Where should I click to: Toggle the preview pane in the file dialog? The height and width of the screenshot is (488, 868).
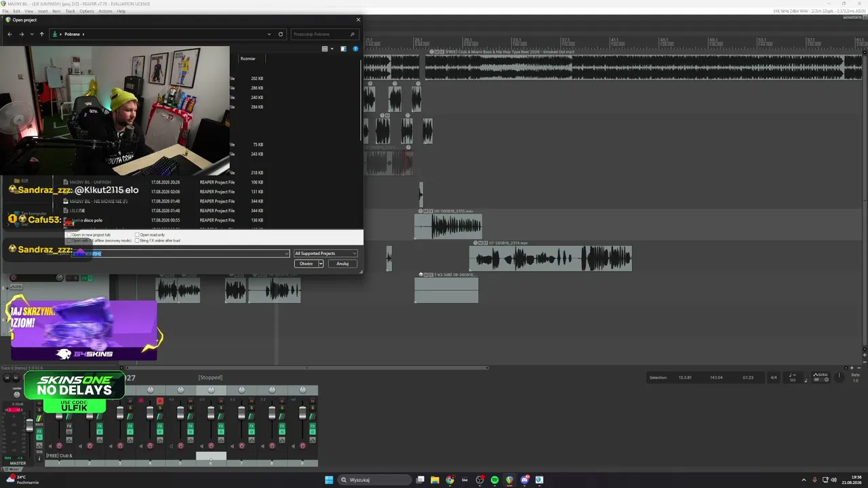tap(343, 49)
